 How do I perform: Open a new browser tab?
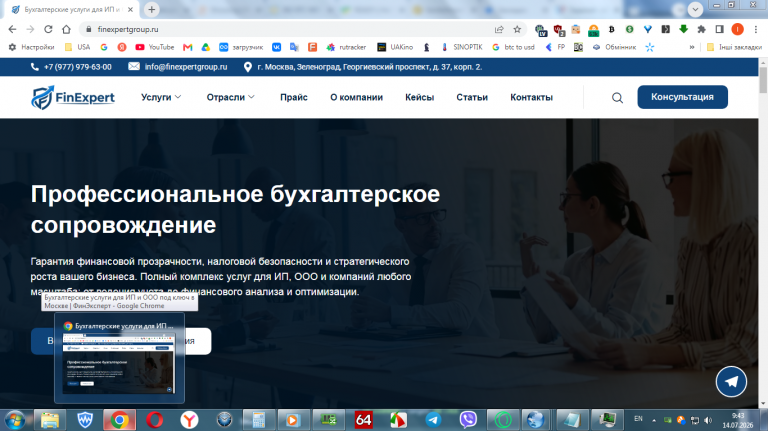coord(152,9)
